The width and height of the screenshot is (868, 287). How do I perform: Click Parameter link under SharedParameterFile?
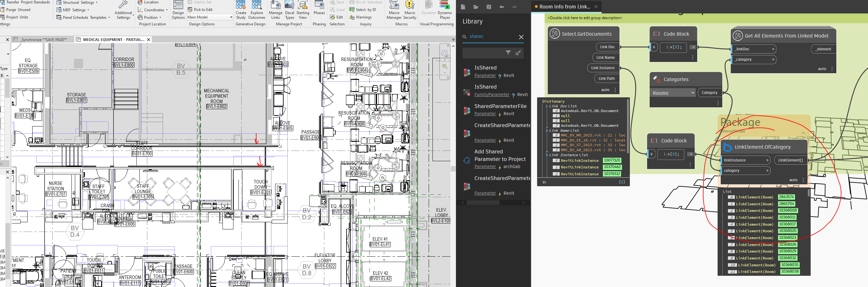pyautogui.click(x=484, y=114)
